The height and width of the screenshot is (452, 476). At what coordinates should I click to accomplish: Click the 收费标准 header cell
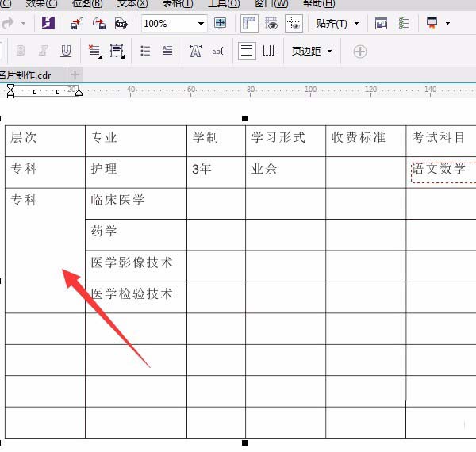(366, 141)
